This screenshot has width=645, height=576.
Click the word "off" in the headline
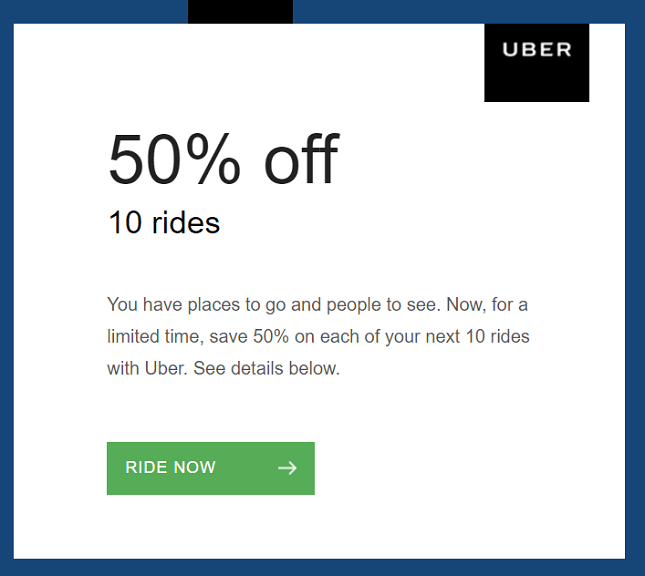tap(302, 159)
